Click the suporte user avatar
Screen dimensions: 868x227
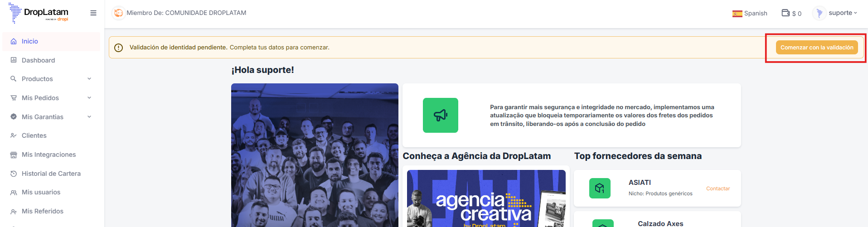819,13
